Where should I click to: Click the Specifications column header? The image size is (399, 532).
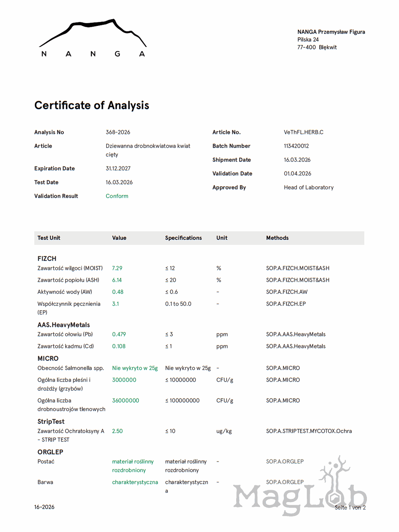click(x=184, y=238)
